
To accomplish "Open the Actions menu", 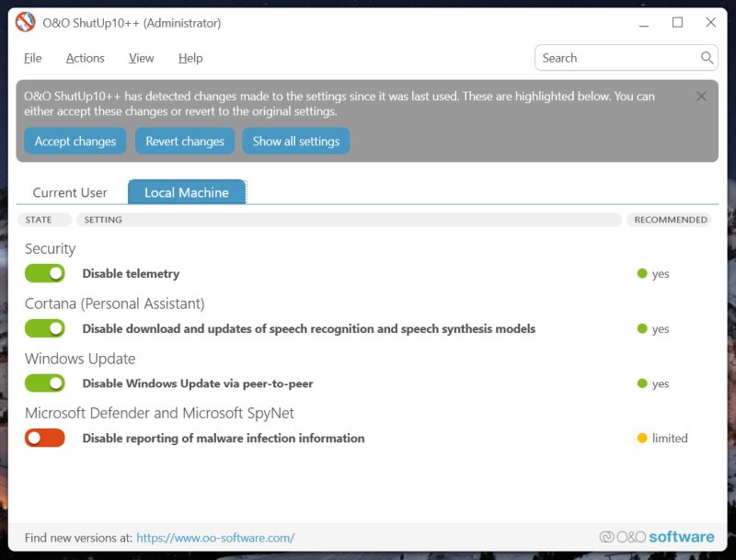I will pyautogui.click(x=86, y=58).
